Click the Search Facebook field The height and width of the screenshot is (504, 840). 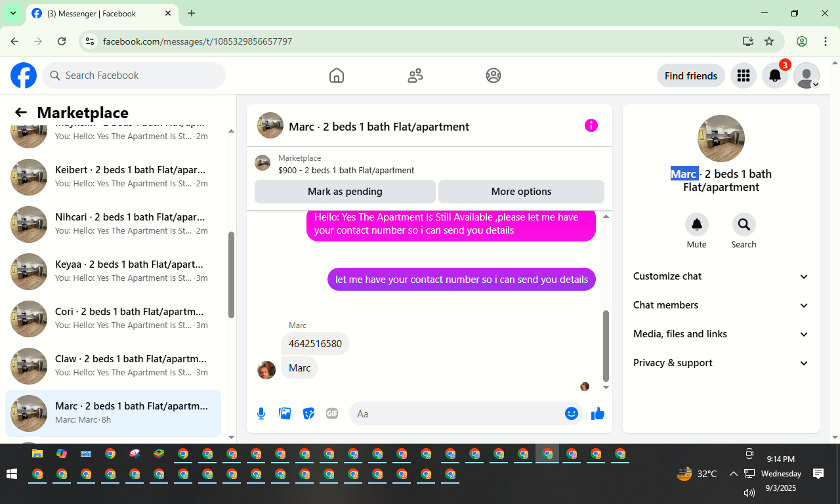click(134, 75)
